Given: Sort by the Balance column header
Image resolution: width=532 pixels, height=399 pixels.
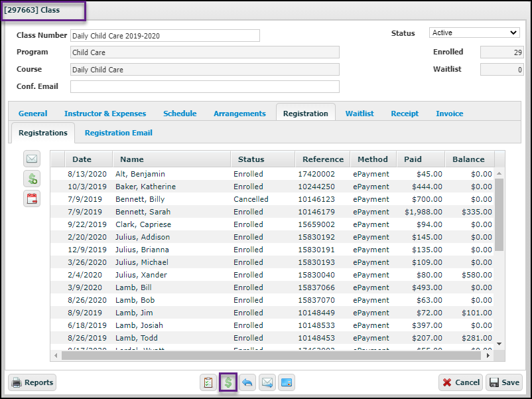Looking at the screenshot, I should 470,159.
